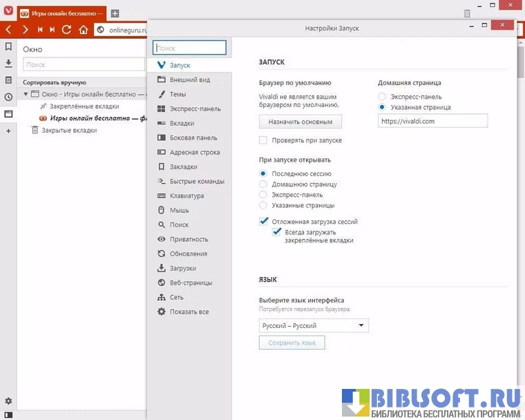Select Экспресс-панель as the home page
This screenshot has width=525, height=420.
[x=382, y=97]
